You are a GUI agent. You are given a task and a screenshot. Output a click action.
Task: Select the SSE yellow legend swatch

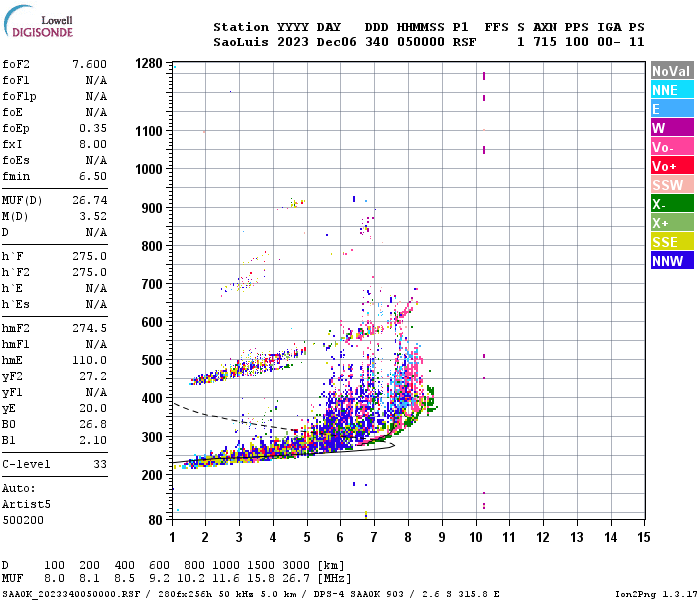coord(672,242)
